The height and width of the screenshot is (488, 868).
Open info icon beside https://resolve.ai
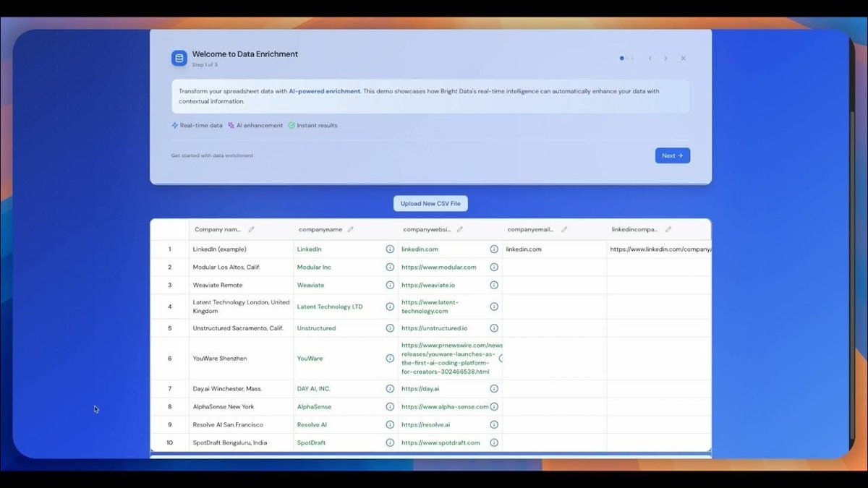(x=494, y=424)
